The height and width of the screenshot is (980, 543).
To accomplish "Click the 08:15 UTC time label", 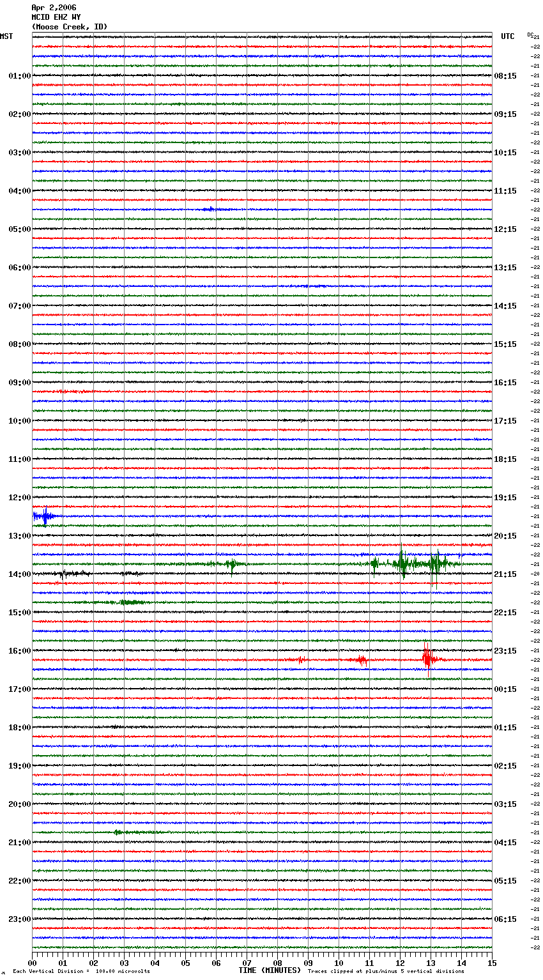I will 505,76.
